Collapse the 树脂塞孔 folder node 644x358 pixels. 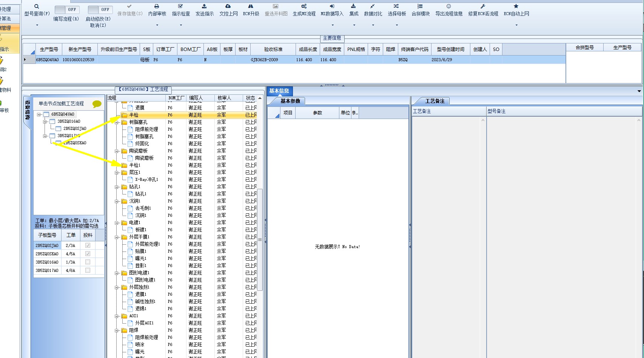pyautogui.click(x=117, y=122)
